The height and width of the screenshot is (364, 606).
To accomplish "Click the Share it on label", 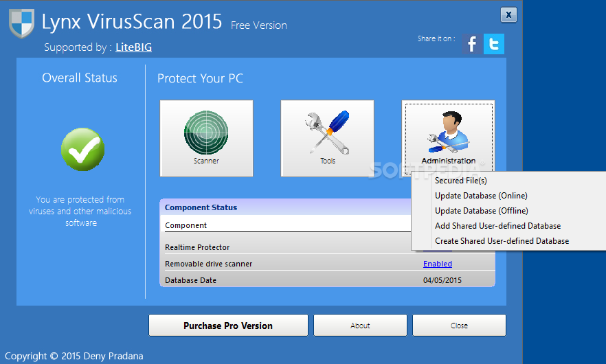I will tap(436, 38).
